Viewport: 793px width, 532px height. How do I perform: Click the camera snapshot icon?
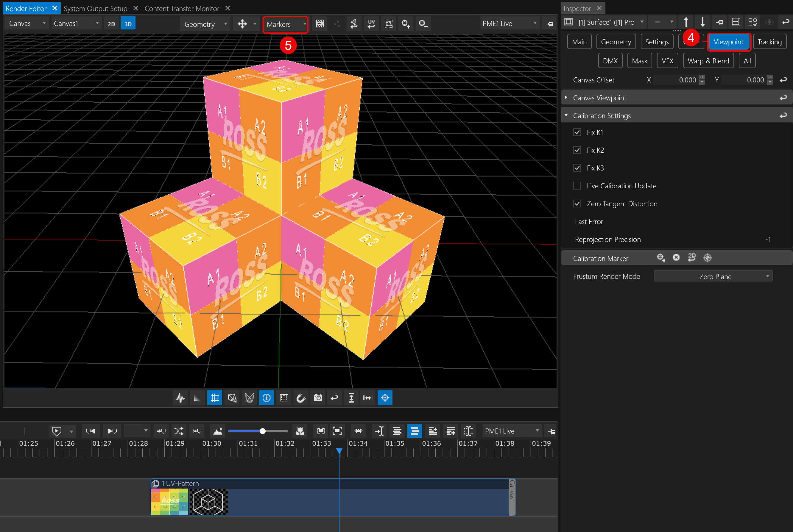[318, 398]
